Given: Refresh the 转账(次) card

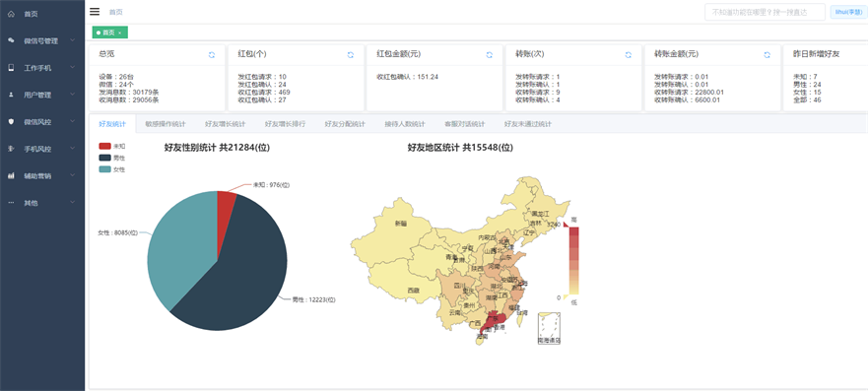Looking at the screenshot, I should (x=629, y=55).
